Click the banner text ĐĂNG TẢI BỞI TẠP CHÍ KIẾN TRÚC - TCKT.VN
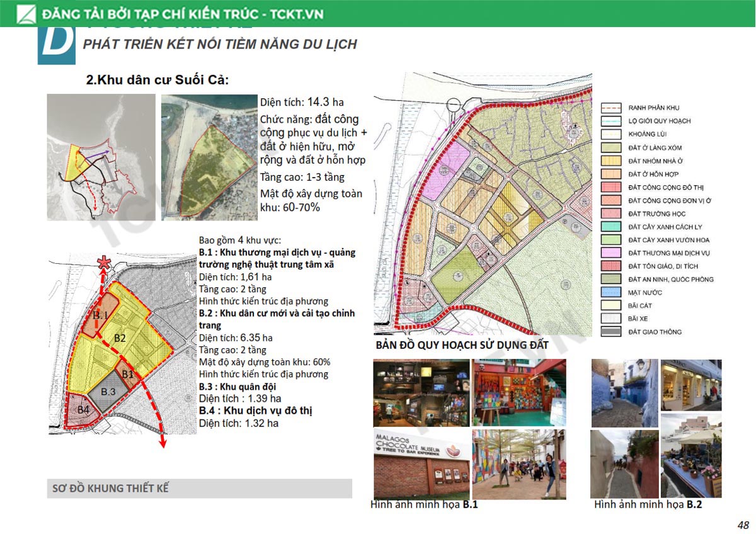This screenshot has height=534, width=756. 184,13
